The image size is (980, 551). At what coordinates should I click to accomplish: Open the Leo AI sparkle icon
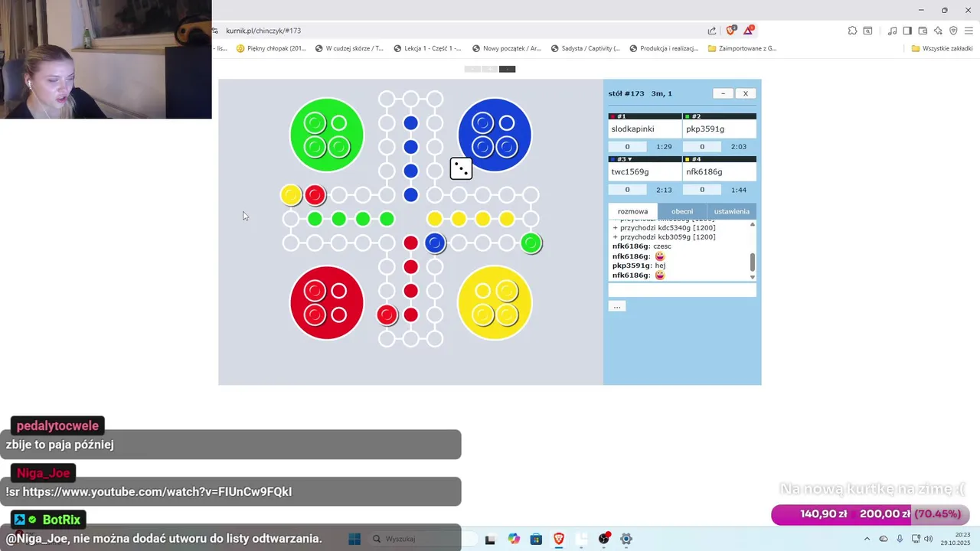(938, 31)
